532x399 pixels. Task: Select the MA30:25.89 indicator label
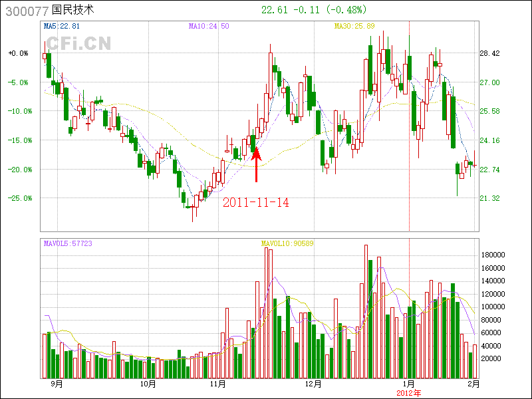tap(354, 26)
